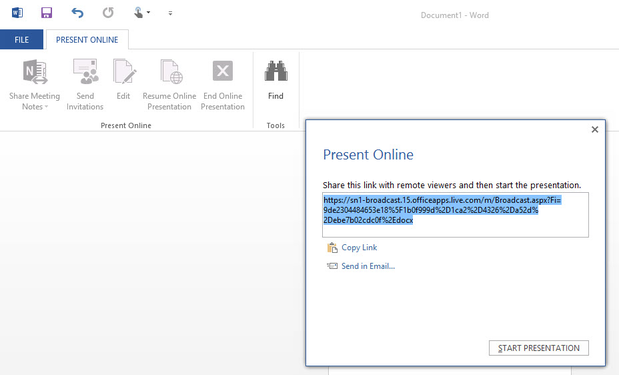Save the document with the floppy disk icon
Screen dimensions: 619x375
(x=47, y=13)
